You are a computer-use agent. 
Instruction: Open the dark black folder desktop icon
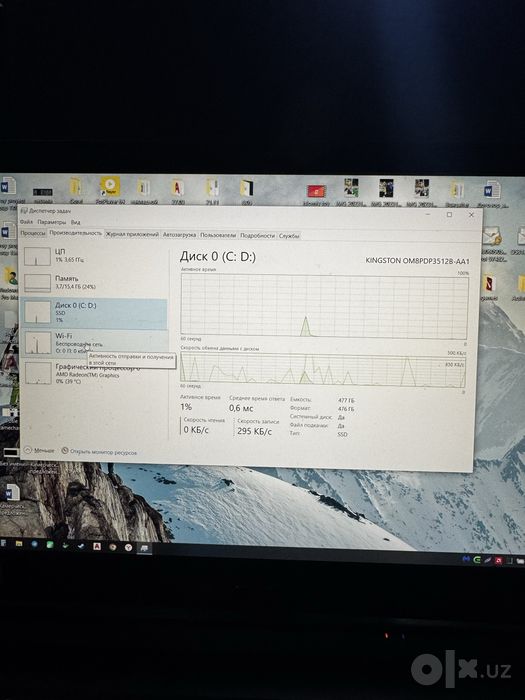(x=246, y=188)
